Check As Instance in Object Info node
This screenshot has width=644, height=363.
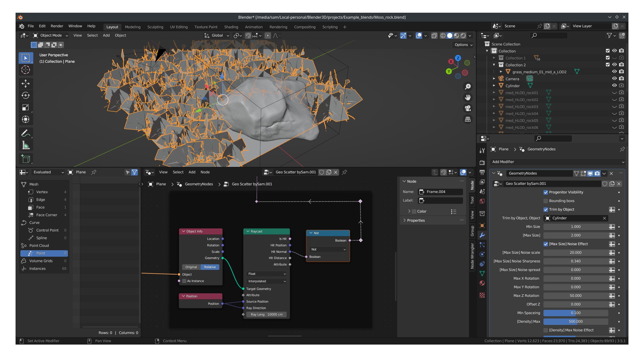[184, 281]
